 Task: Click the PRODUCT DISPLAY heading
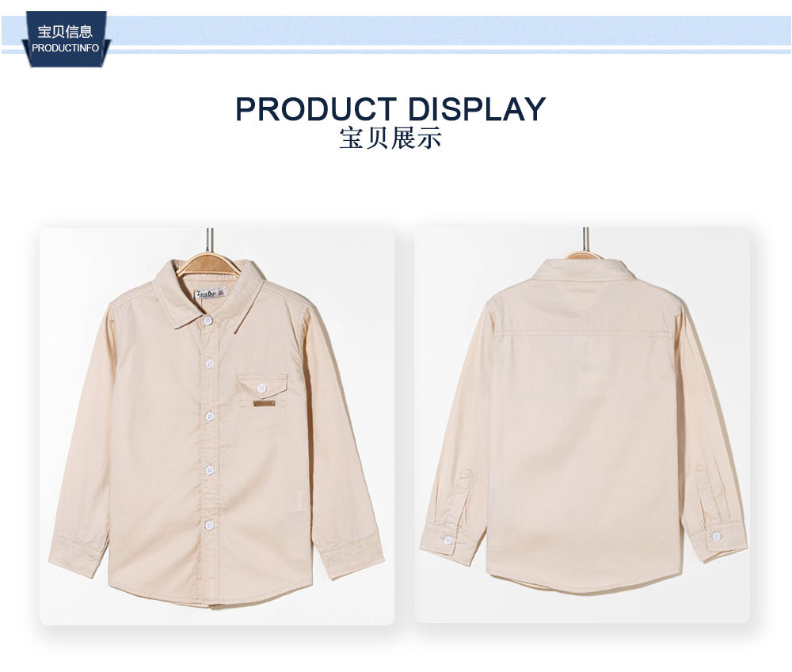[x=390, y=108]
